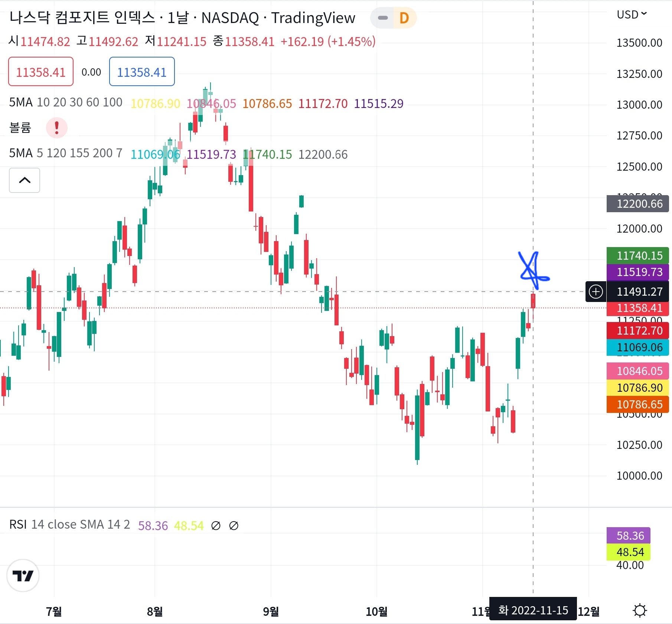Click the 9월 time axis label
672x624 pixels.
[x=271, y=611]
